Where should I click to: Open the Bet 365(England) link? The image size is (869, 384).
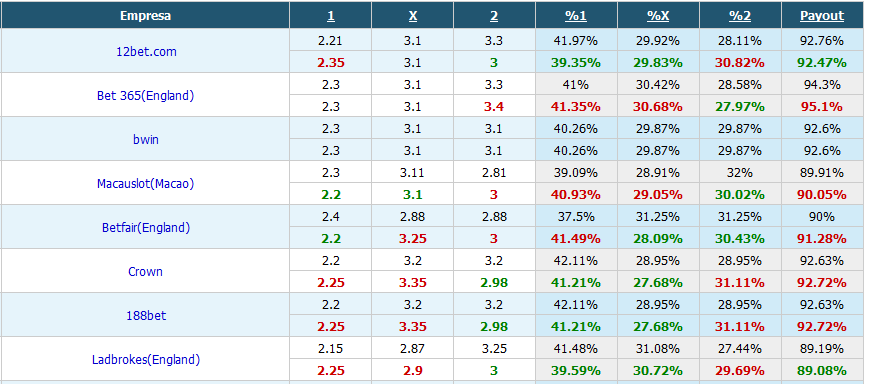[x=146, y=95]
